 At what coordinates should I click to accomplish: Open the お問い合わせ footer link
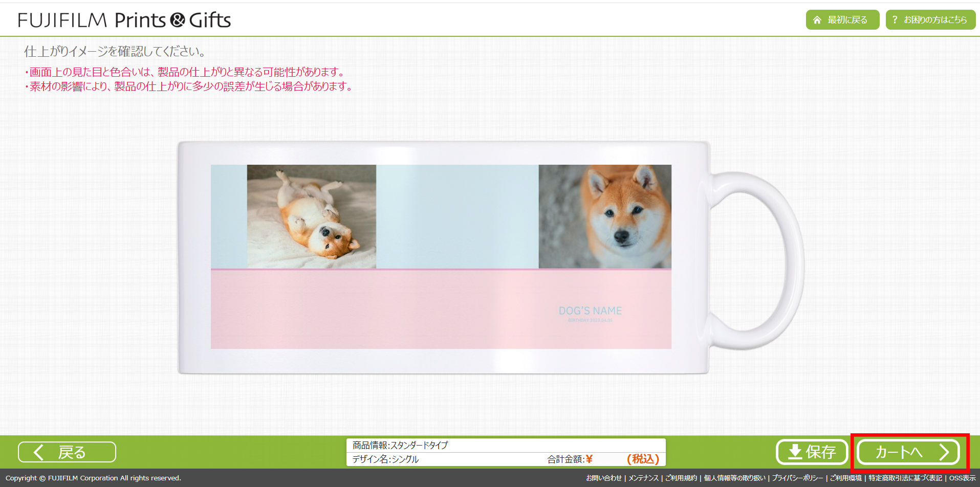[604, 478]
